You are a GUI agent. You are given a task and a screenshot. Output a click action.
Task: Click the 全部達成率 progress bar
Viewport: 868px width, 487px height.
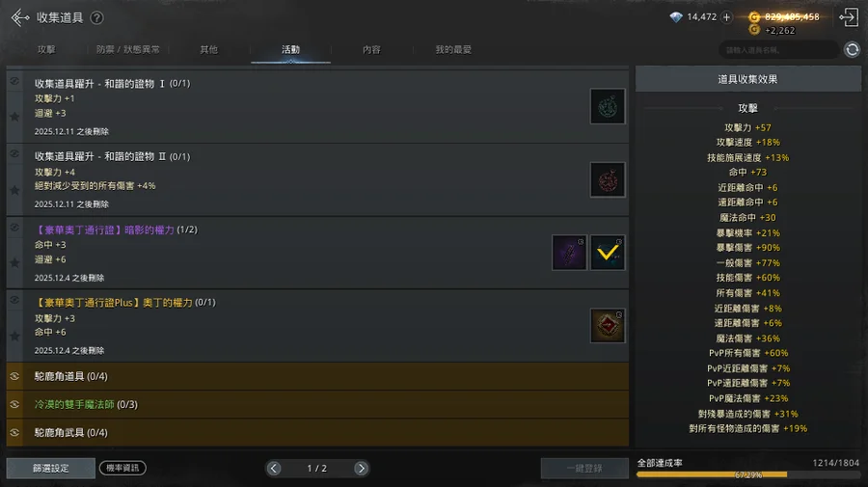(747, 474)
